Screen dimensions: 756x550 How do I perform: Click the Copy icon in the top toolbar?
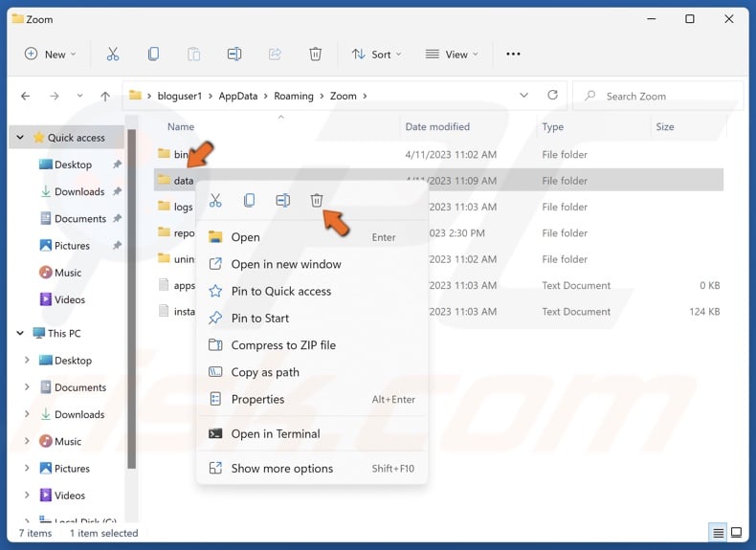pyautogui.click(x=153, y=54)
